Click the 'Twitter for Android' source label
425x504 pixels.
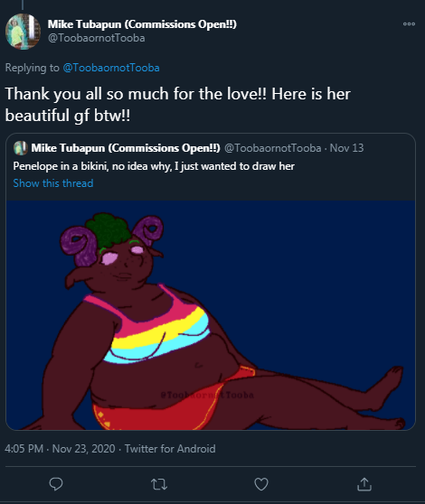170,448
